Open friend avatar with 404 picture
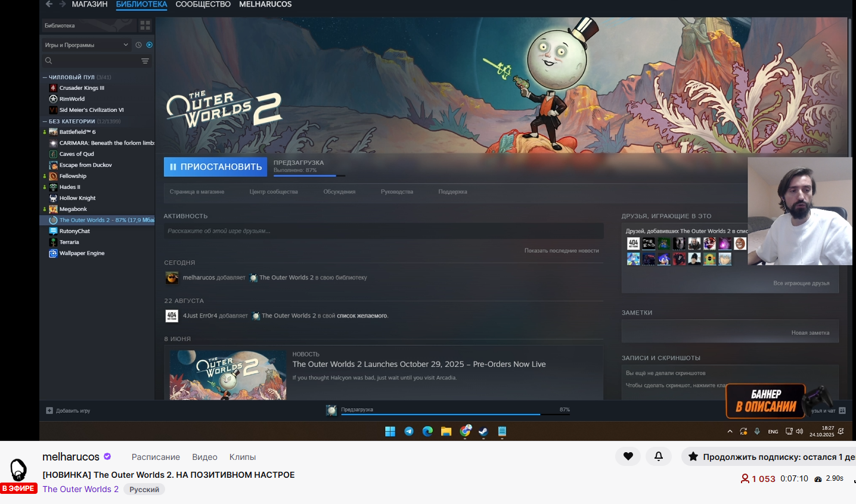 [x=633, y=243]
